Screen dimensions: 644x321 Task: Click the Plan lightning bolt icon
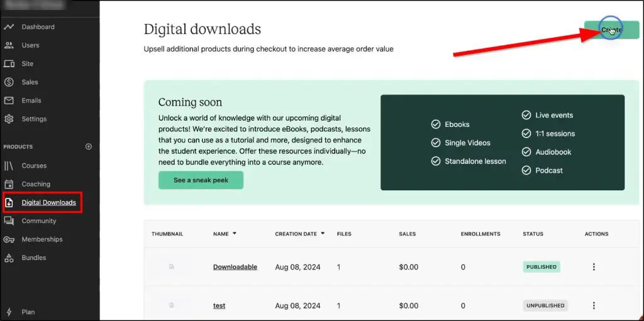point(9,312)
